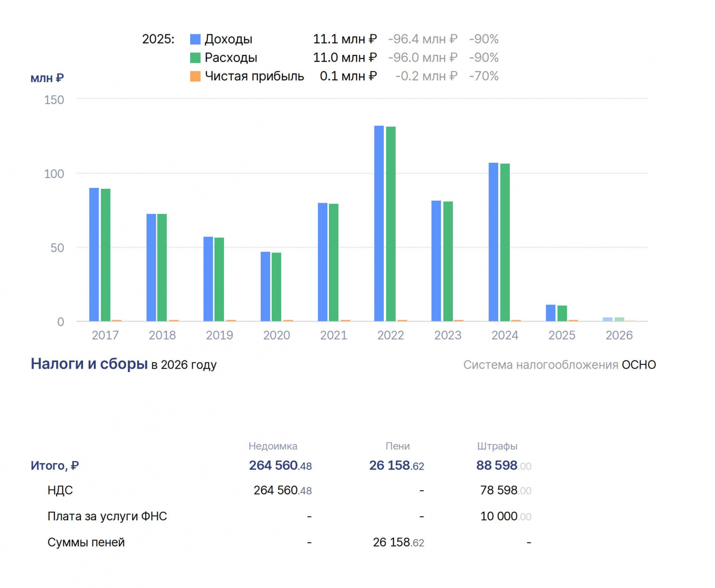The height and width of the screenshot is (588, 715).
Task: Click the 2024 green expenses bar
Action: 505,242
